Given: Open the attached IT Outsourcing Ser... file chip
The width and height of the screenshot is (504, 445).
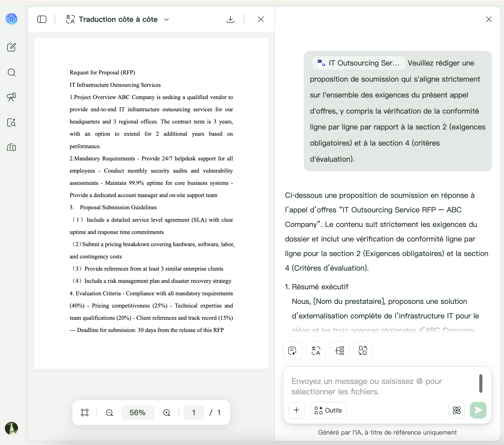Looking at the screenshot, I should click(359, 63).
